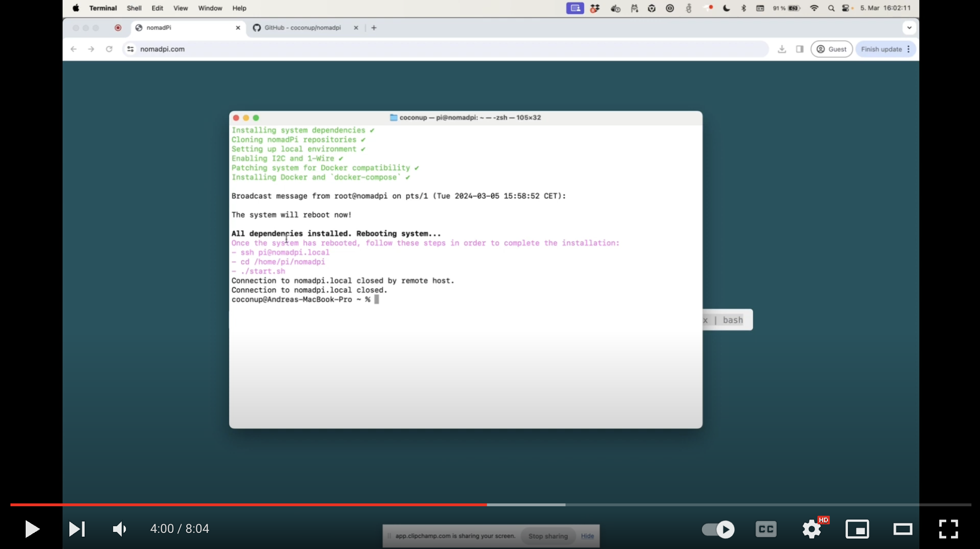980x549 pixels.
Task: Click the Hide link in sharing bar
Action: (587, 536)
